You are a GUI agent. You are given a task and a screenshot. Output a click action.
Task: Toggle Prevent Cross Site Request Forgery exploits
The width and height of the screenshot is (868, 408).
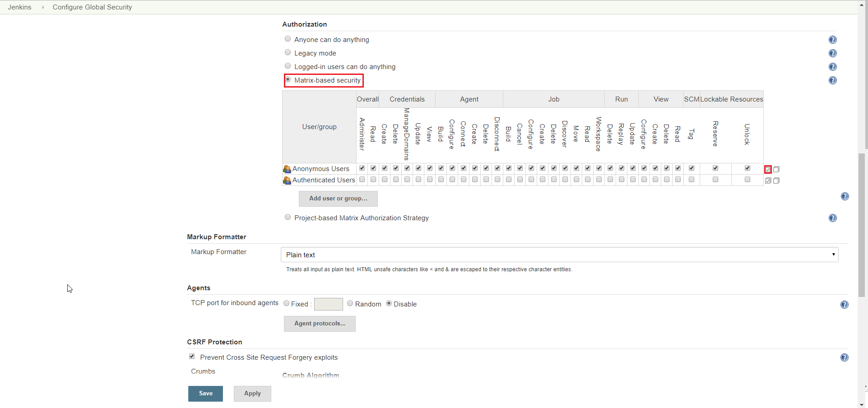click(x=192, y=357)
